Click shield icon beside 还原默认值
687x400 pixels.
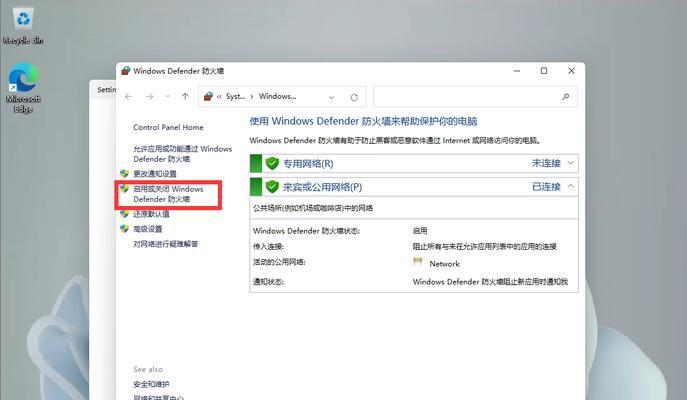124,214
